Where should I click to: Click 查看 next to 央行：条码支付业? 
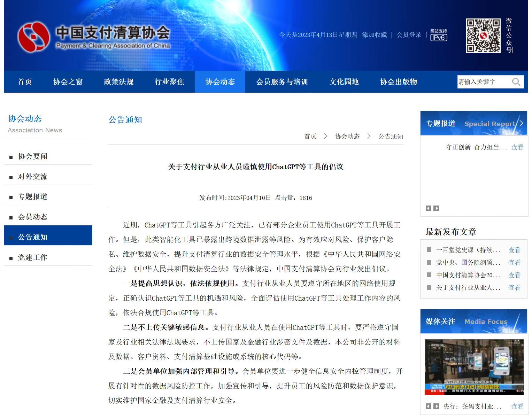pos(517,407)
